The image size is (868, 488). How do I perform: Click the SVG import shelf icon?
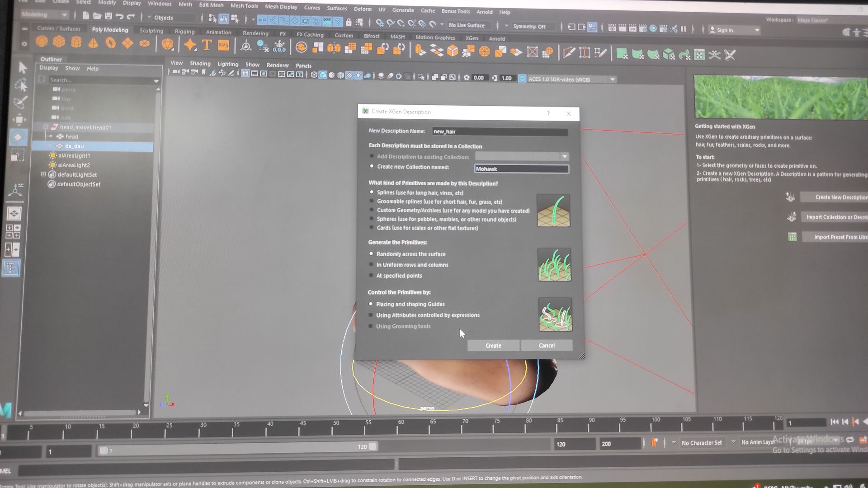pyautogui.click(x=223, y=45)
